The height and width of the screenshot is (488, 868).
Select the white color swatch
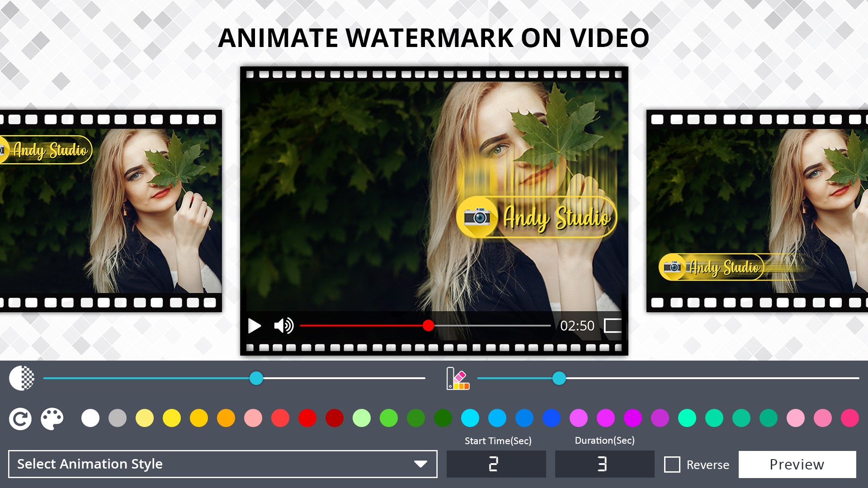[x=90, y=418]
